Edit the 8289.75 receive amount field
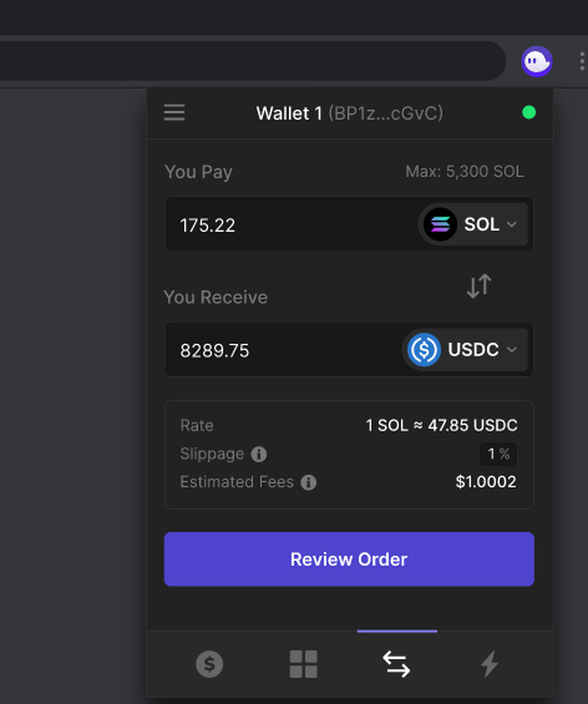Viewport: 588px width, 704px height. click(x=283, y=350)
